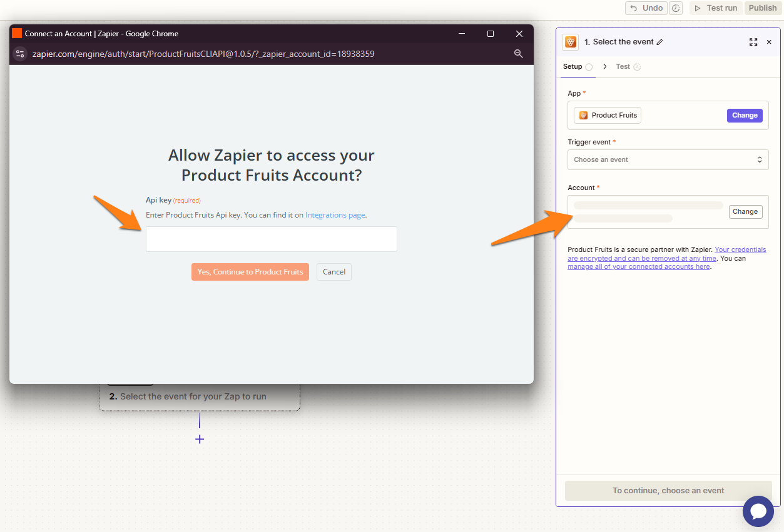Screen dimensions: 784x532
Task: Start a Test run
Action: [x=716, y=8]
